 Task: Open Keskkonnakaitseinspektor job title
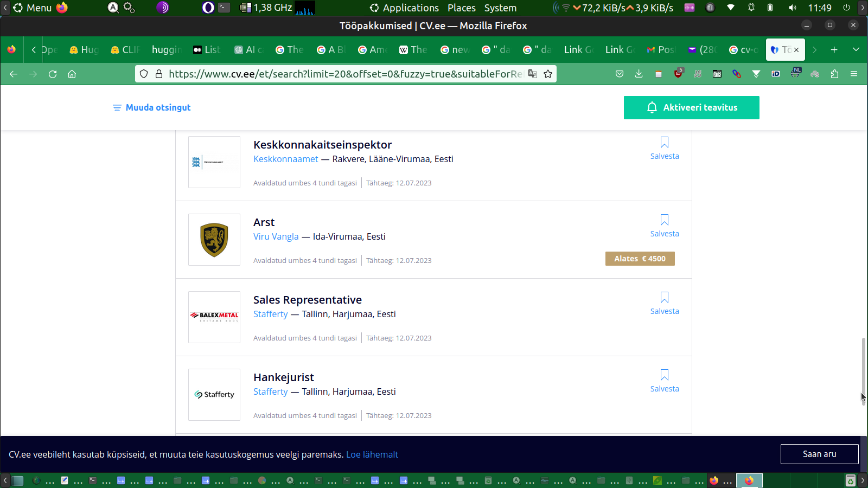pos(322,145)
